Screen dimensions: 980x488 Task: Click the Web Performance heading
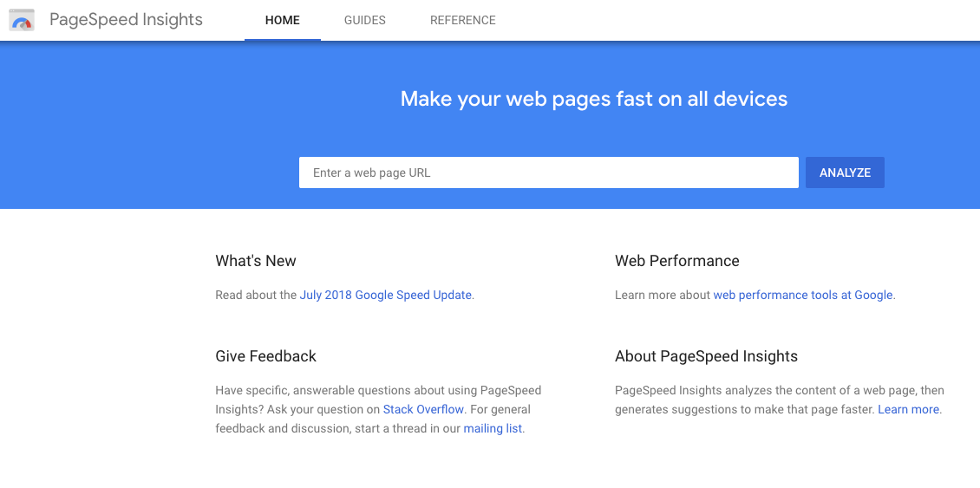tap(677, 261)
